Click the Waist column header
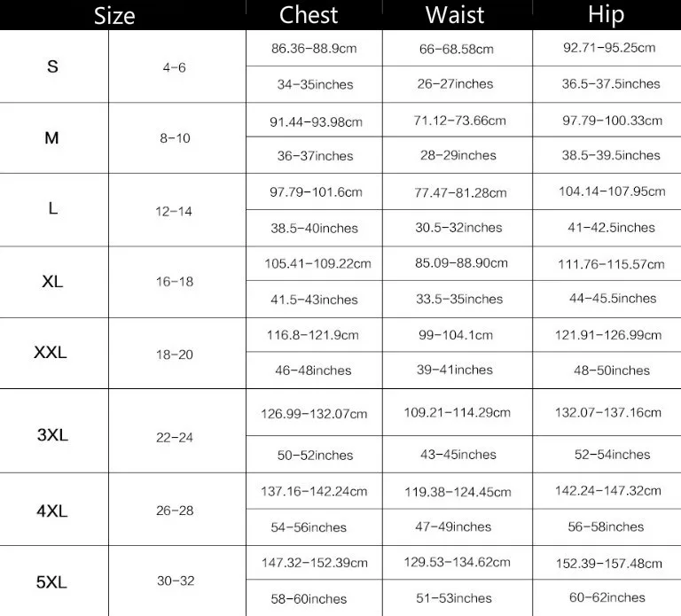This screenshot has width=681, height=616. click(x=455, y=15)
